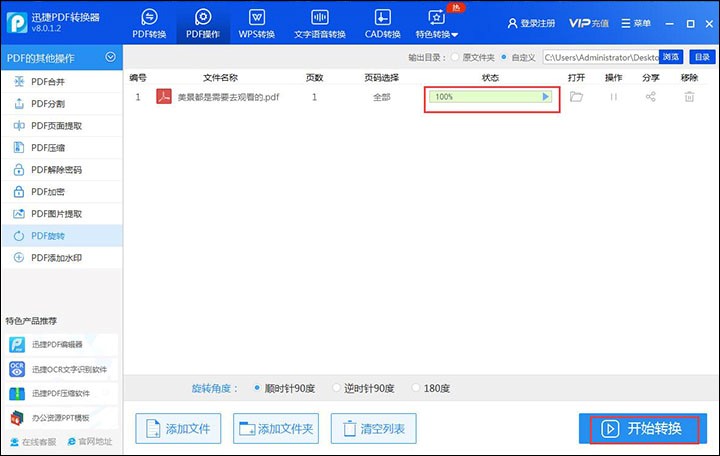Viewport: 720px width, 456px height.
Task: Click the PDF旋转 rotate icon
Action: point(19,236)
